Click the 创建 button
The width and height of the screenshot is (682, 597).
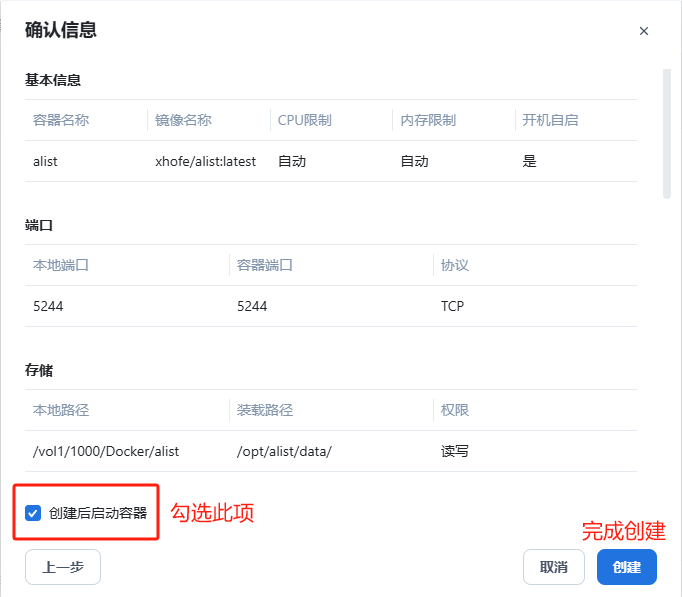(626, 567)
